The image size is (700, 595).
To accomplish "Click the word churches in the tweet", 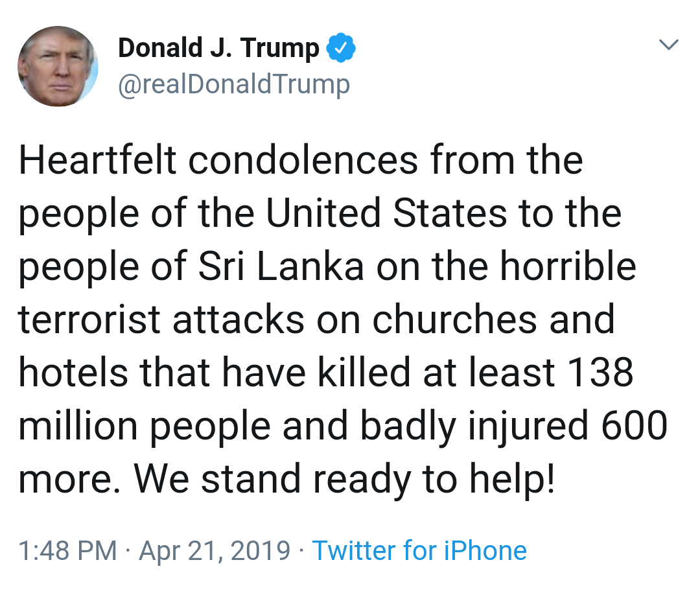I will (x=454, y=319).
